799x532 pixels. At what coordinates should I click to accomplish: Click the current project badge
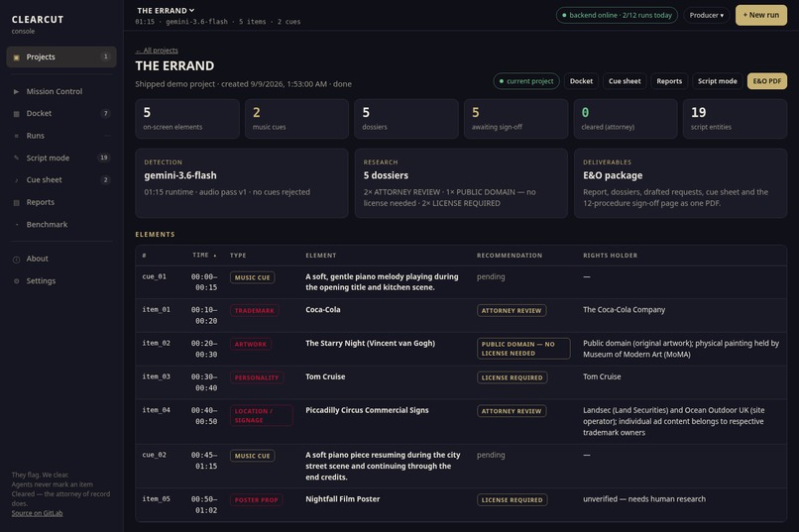coord(525,81)
